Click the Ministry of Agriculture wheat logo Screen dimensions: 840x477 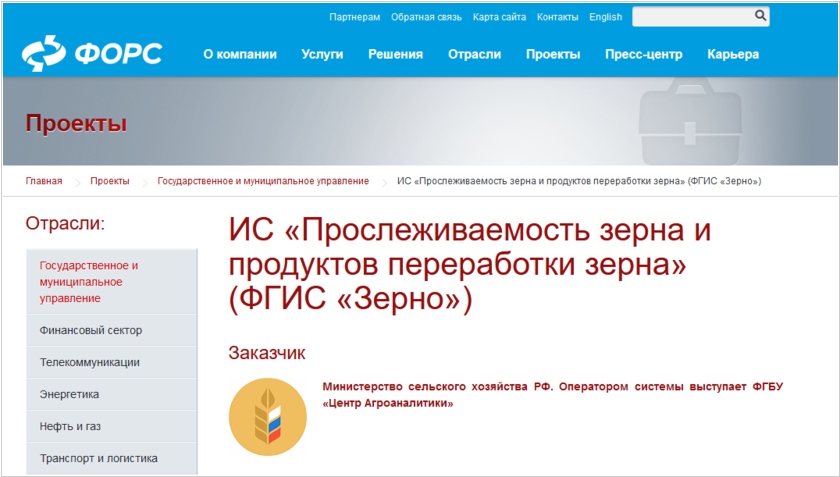[267, 416]
